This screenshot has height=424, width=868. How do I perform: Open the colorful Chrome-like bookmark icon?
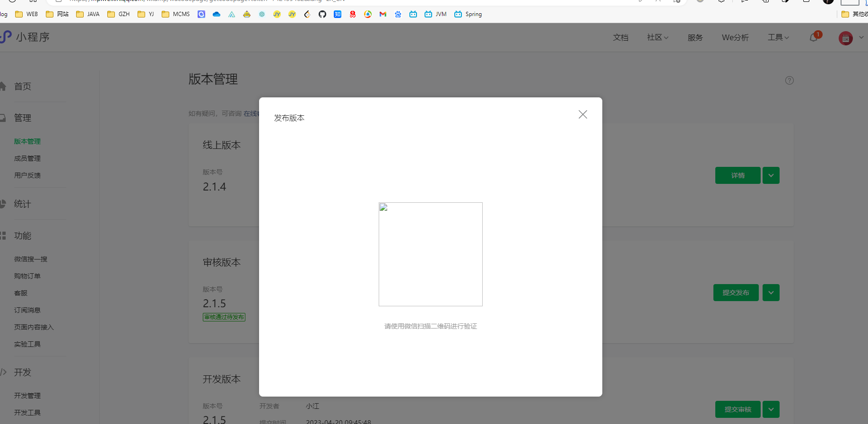[368, 14]
